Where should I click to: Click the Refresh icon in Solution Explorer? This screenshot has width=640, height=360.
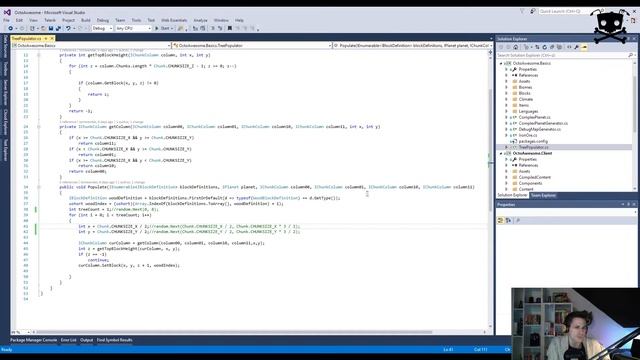[544, 47]
